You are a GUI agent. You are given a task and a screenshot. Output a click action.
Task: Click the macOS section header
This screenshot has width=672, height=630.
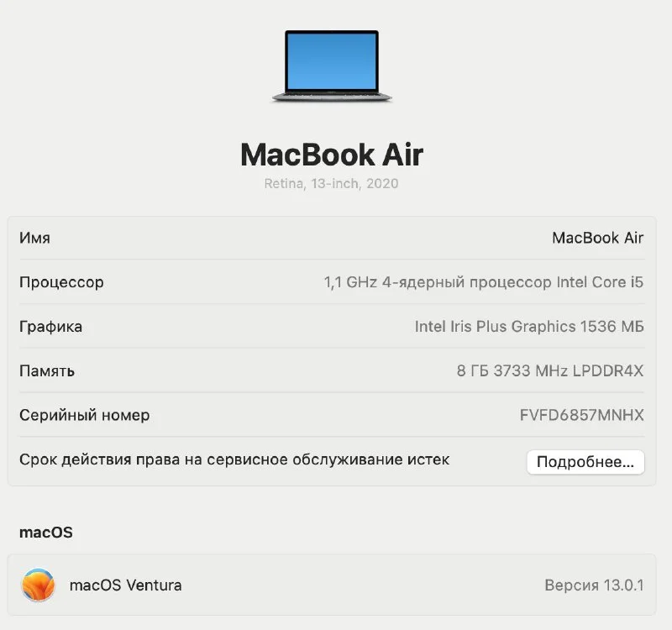(x=46, y=533)
